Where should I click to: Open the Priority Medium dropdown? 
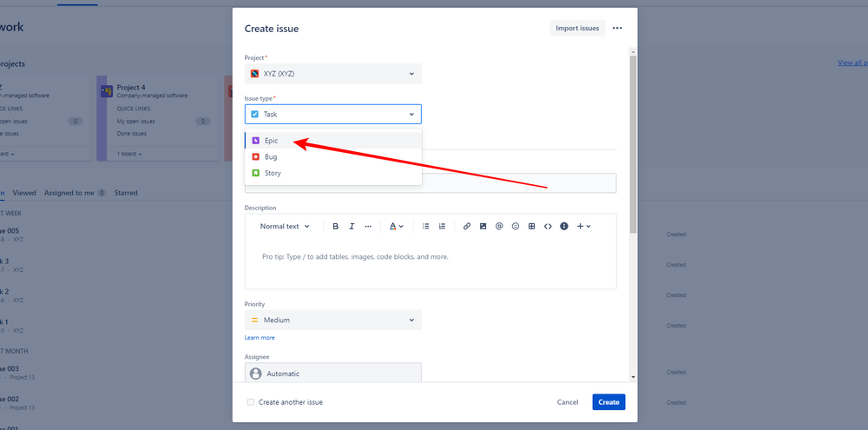333,320
